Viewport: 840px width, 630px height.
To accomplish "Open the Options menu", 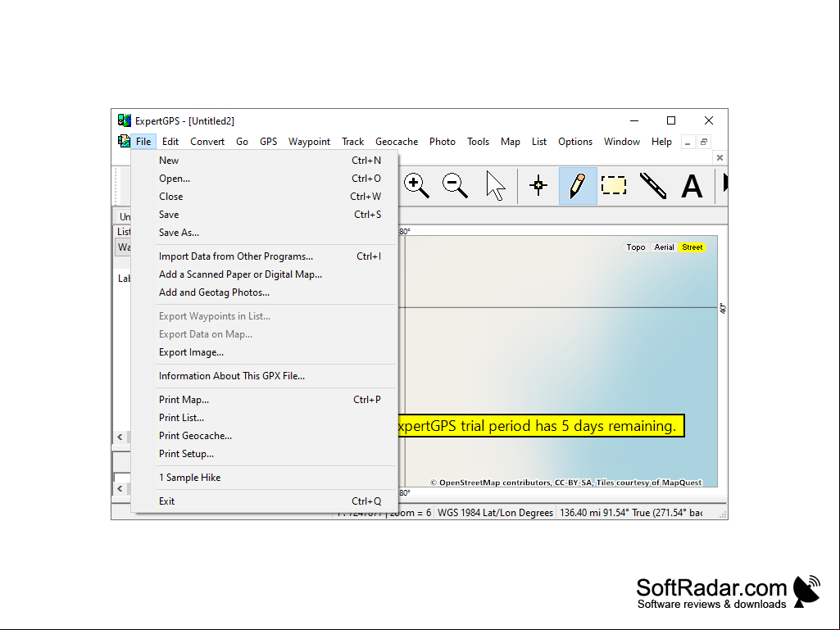I will click(575, 142).
